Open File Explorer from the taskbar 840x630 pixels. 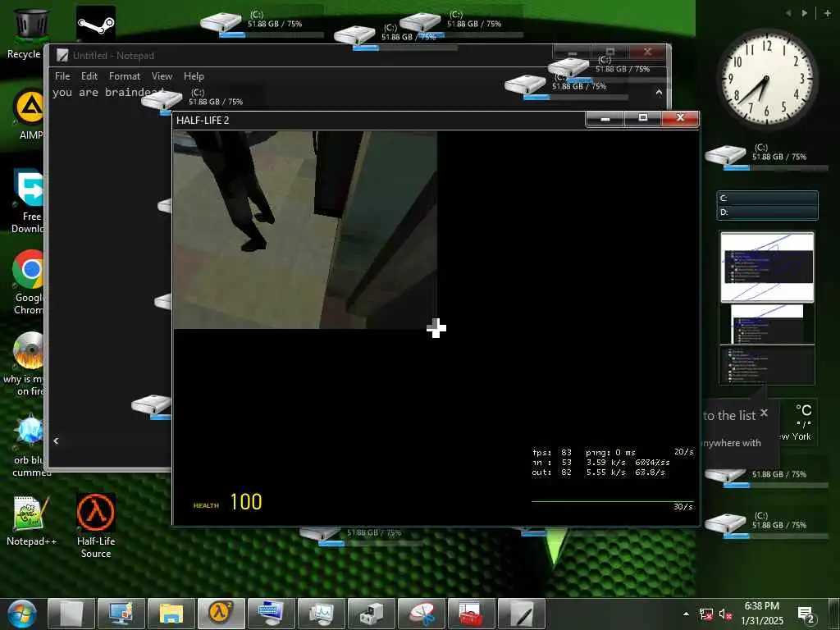(x=171, y=614)
